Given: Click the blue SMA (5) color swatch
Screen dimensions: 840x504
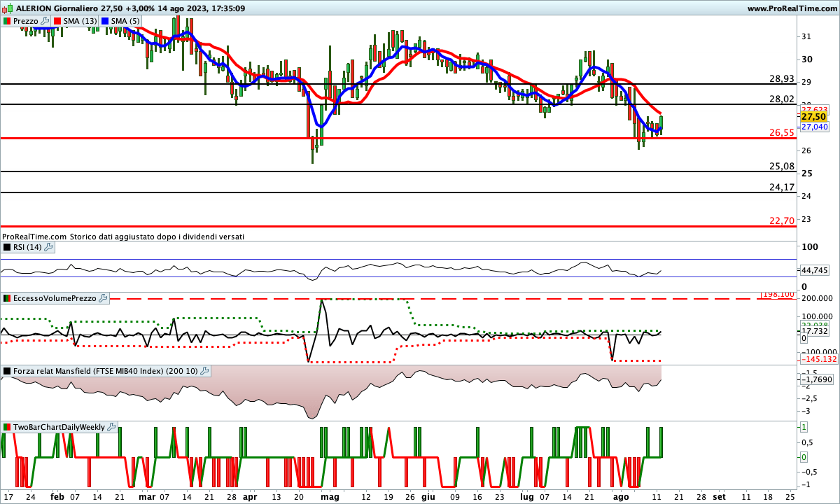Looking at the screenshot, I should click(x=105, y=21).
